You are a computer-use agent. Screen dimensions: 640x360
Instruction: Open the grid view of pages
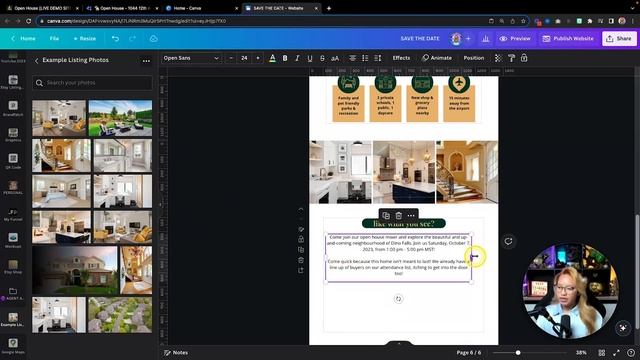pos(602,353)
